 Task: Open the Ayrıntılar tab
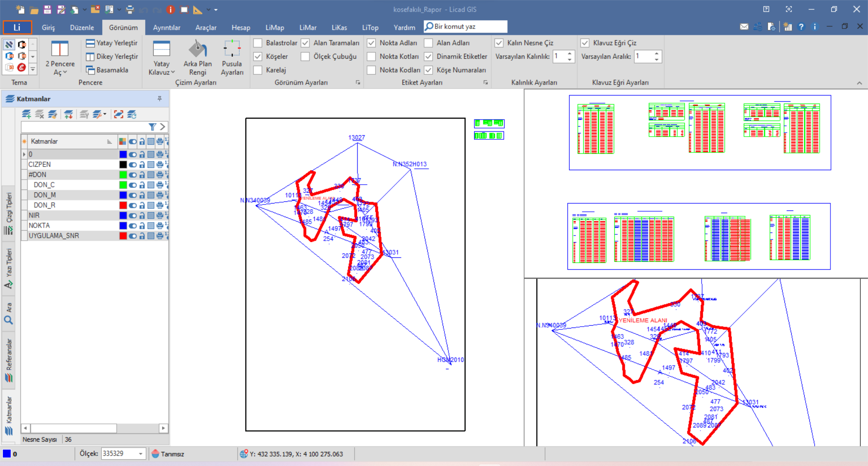166,28
